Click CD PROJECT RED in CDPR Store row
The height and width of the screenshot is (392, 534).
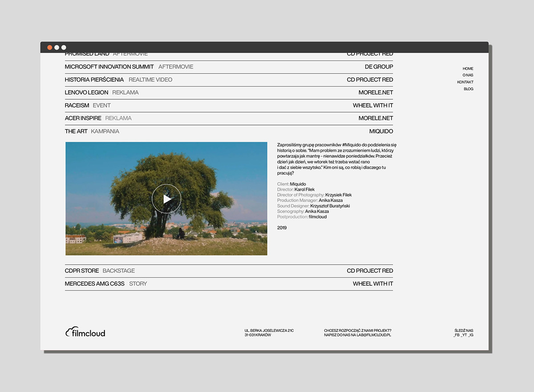[370, 271]
